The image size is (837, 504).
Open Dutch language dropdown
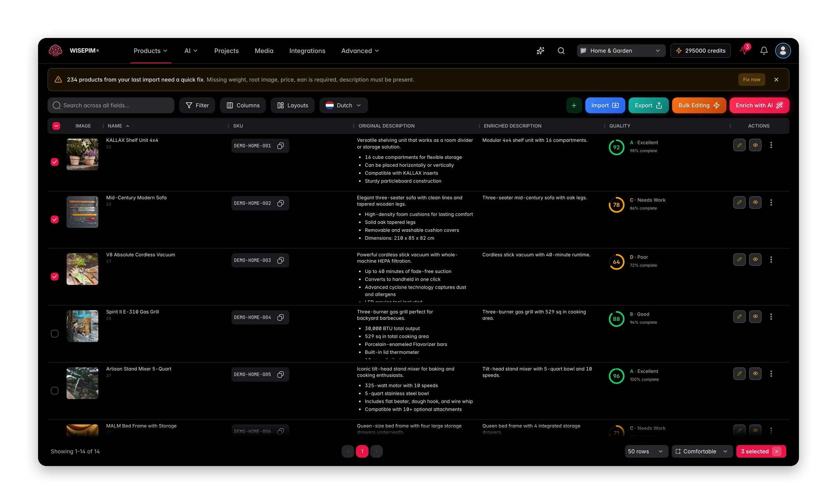[x=343, y=105]
